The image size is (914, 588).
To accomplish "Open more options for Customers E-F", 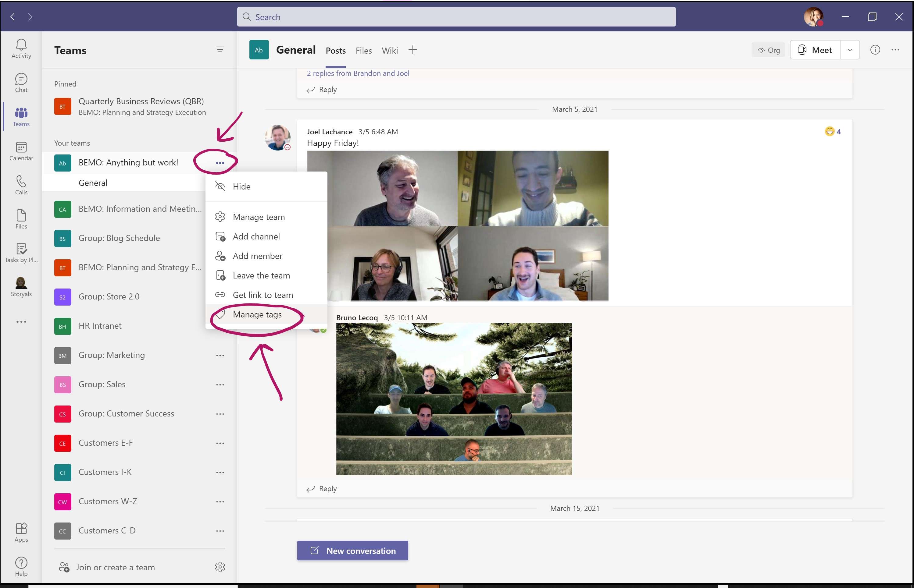I will [220, 443].
